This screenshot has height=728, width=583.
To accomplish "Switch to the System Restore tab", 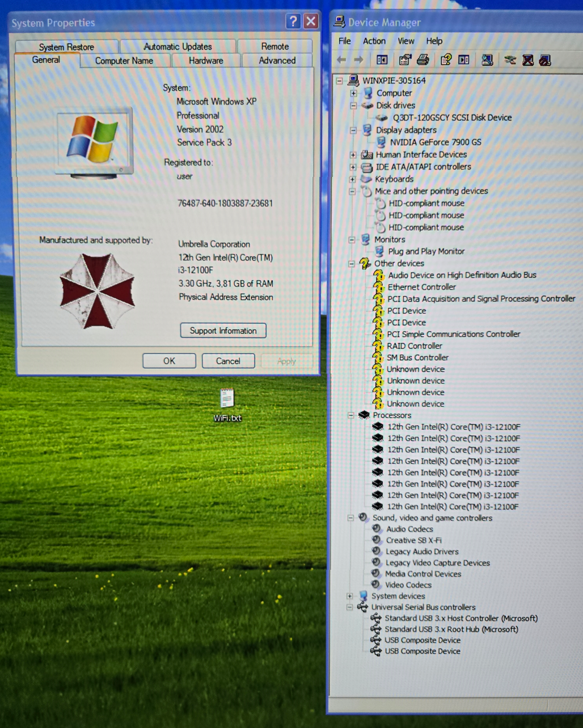I will coord(66,46).
